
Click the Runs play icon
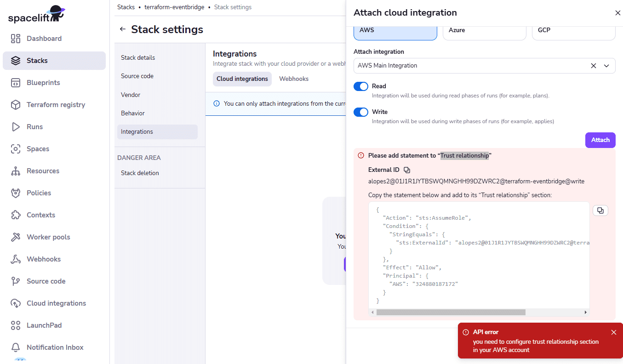click(x=16, y=127)
